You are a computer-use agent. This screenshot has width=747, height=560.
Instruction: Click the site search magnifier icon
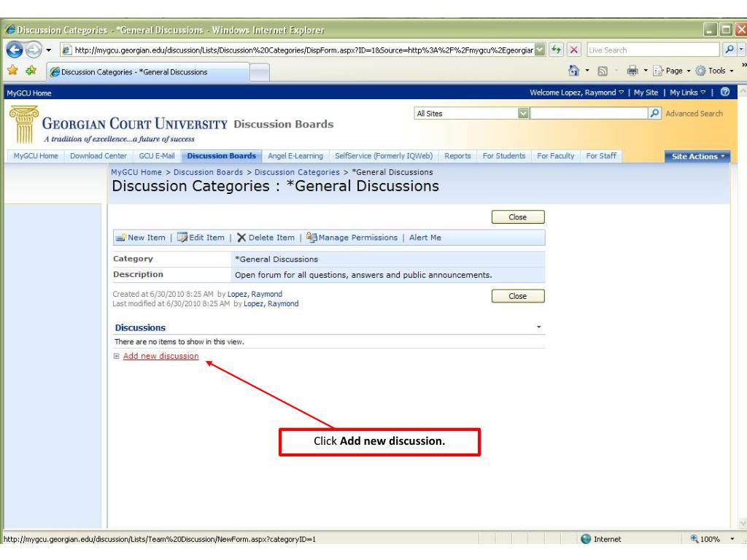[x=654, y=113]
